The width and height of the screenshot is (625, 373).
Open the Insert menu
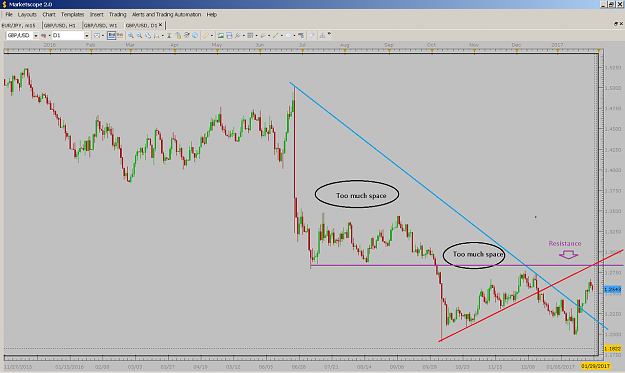click(96, 14)
